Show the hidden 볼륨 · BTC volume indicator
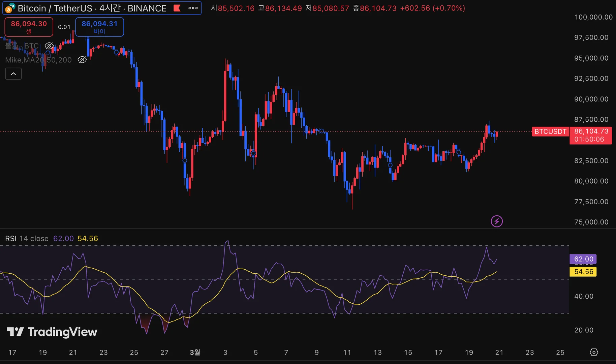Screen dimensions: 616x364 coord(49,46)
